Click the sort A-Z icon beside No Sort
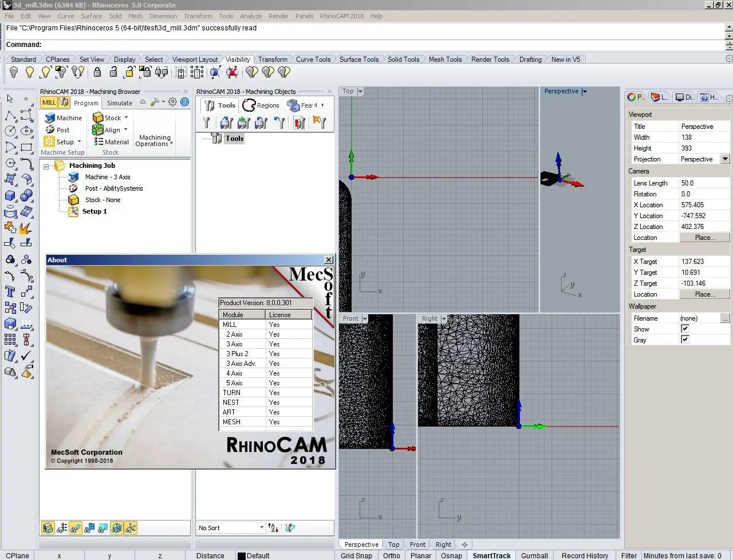This screenshot has height=560, width=733. (273, 528)
